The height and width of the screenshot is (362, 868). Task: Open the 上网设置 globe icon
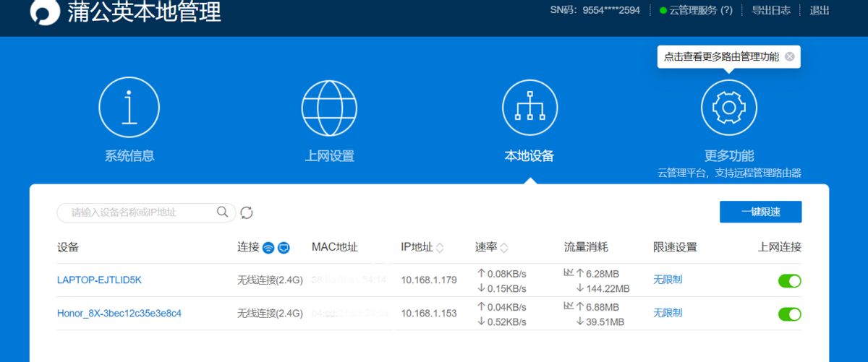coord(329,107)
